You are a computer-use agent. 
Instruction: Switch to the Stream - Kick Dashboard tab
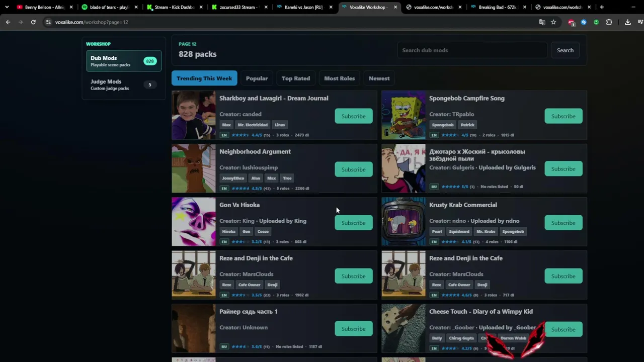(x=174, y=7)
